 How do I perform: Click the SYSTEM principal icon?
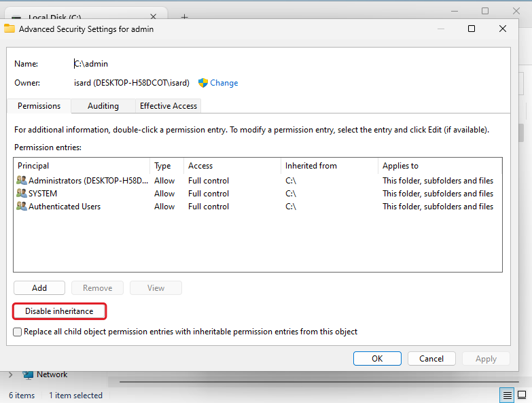click(21, 194)
